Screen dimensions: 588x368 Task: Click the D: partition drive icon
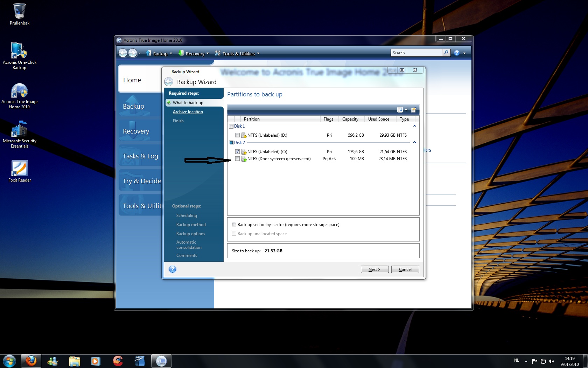pyautogui.click(x=244, y=135)
